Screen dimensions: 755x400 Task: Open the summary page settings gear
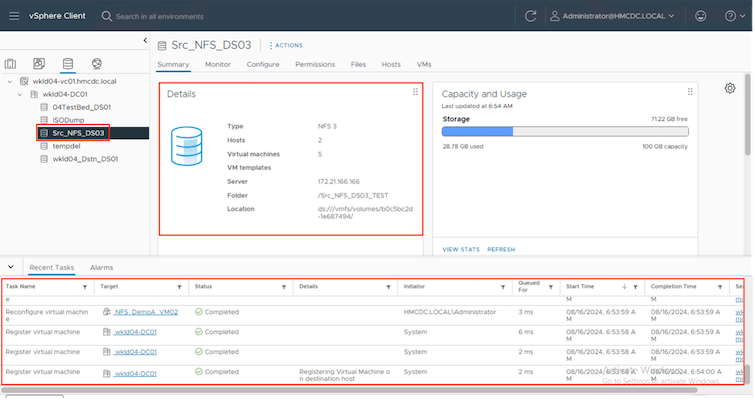pyautogui.click(x=730, y=89)
